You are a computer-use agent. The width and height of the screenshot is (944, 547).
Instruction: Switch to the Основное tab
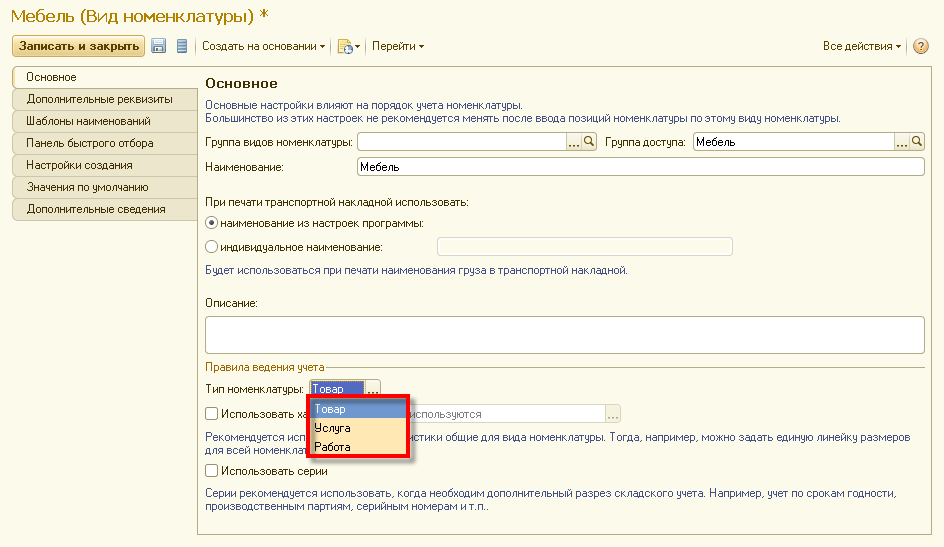(105, 77)
